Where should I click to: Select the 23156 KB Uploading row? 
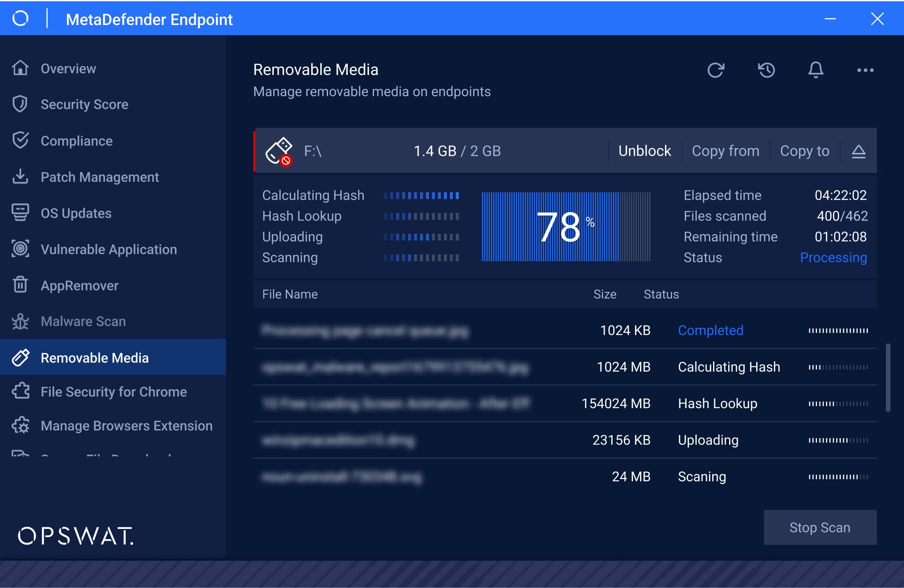point(565,440)
